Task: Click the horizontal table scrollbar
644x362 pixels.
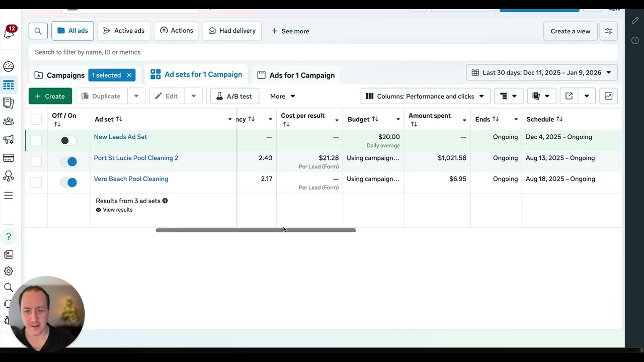Action: [x=256, y=230]
